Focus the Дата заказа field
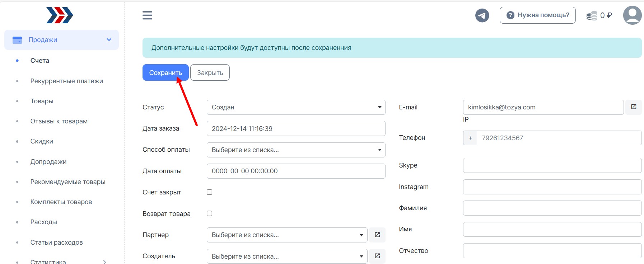644x264 pixels. pos(296,128)
